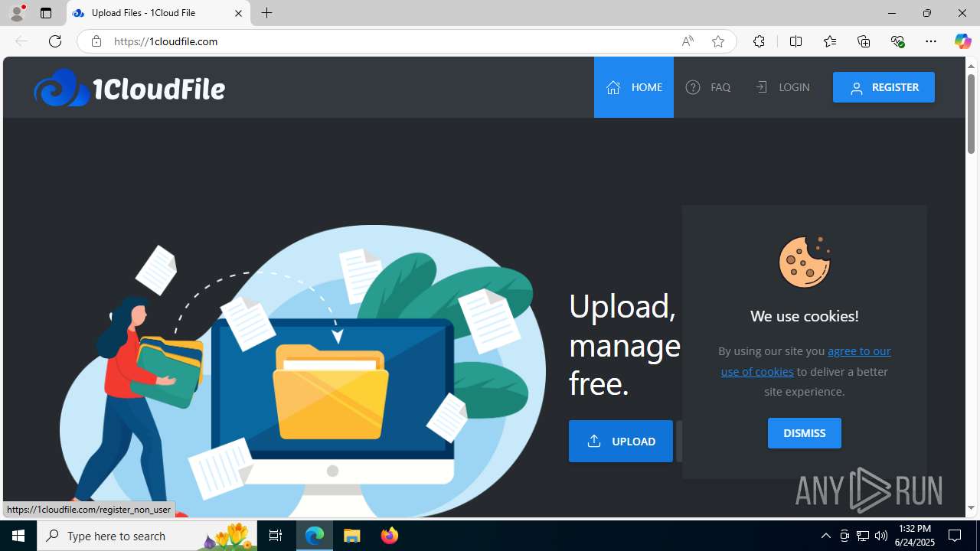Select the 'Upload Files - 1Cloud File' tab

158,13
